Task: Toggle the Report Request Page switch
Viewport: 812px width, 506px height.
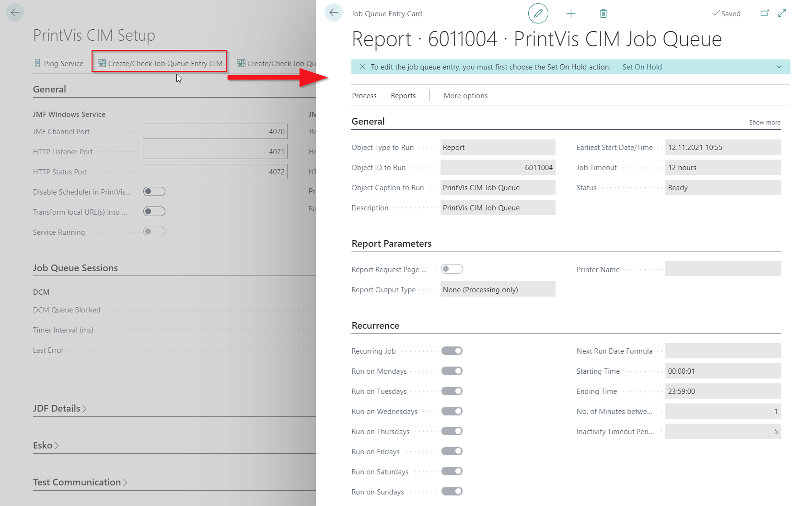Action: click(452, 269)
